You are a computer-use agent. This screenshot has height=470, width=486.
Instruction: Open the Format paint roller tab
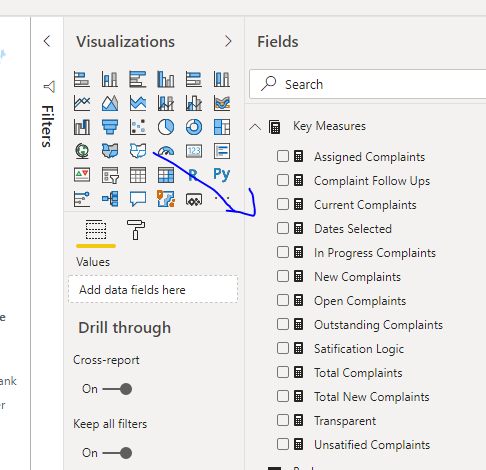pos(136,230)
